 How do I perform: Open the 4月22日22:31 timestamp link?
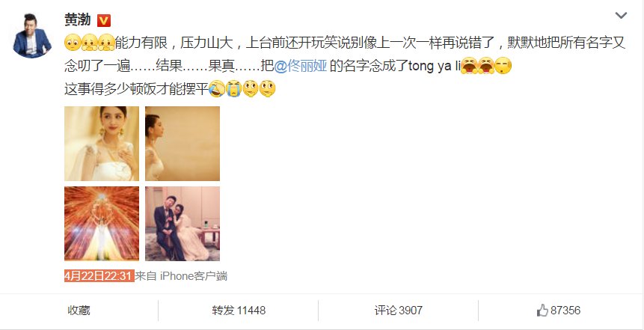(99, 276)
